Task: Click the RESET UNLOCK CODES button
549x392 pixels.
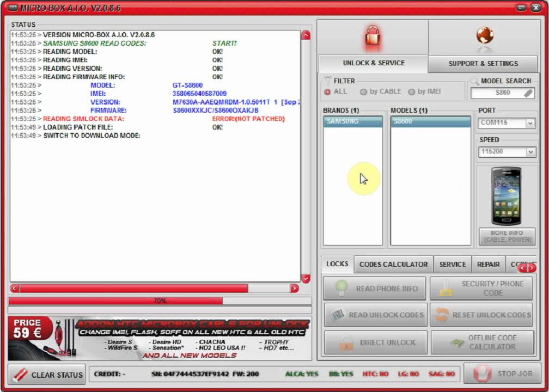Action: (481, 315)
